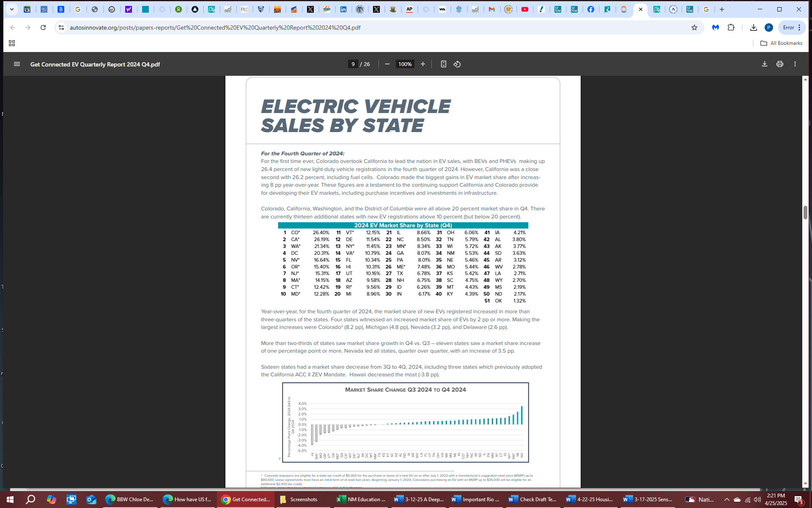Switch to NM Education Excel taskbar item
This screenshot has height=508, width=812.
click(360, 500)
